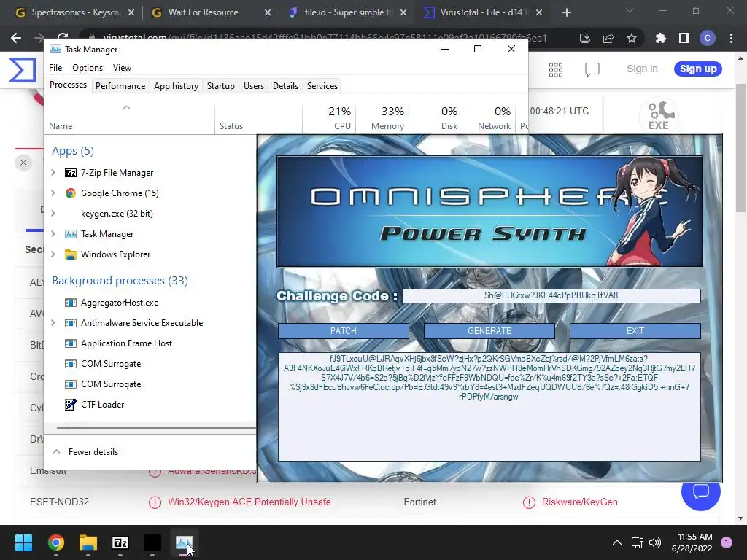Click the Google Chrome icon in Apps list
This screenshot has height=560, width=747.
[x=71, y=193]
